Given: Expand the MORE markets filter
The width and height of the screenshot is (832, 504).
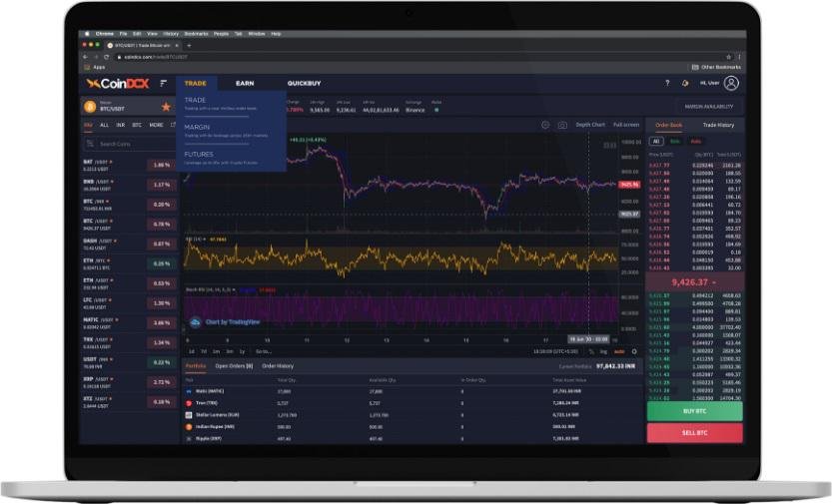Looking at the screenshot, I should click(x=156, y=125).
